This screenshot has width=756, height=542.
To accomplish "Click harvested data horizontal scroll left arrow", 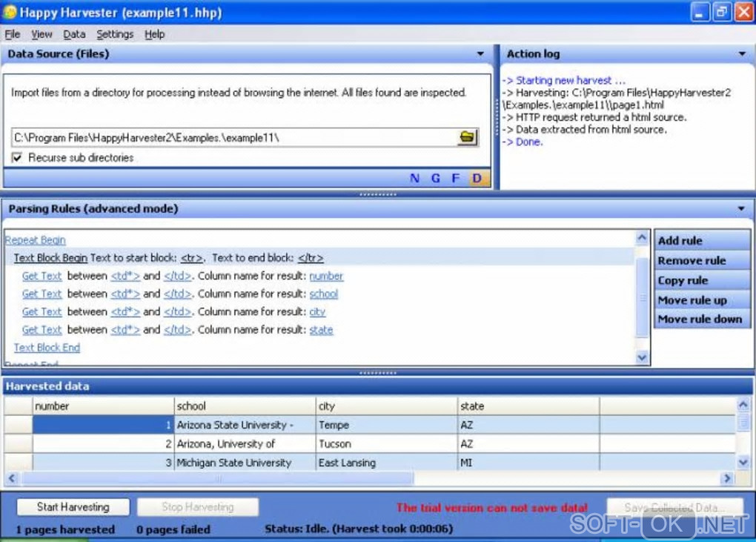I will point(12,478).
